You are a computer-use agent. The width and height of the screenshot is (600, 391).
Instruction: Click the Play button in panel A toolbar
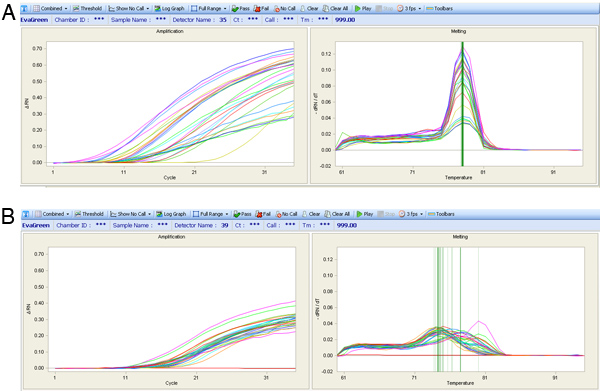point(363,8)
